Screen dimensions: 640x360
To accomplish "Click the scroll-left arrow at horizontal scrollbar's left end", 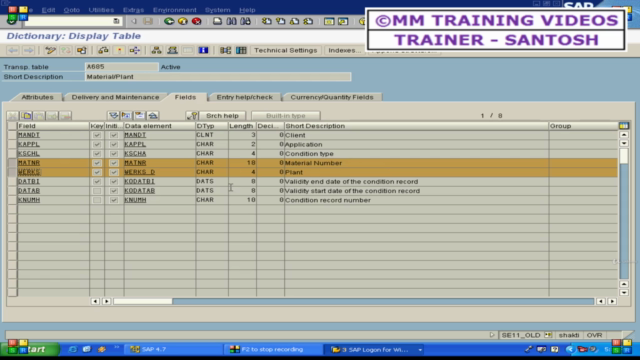I will coord(95,301).
